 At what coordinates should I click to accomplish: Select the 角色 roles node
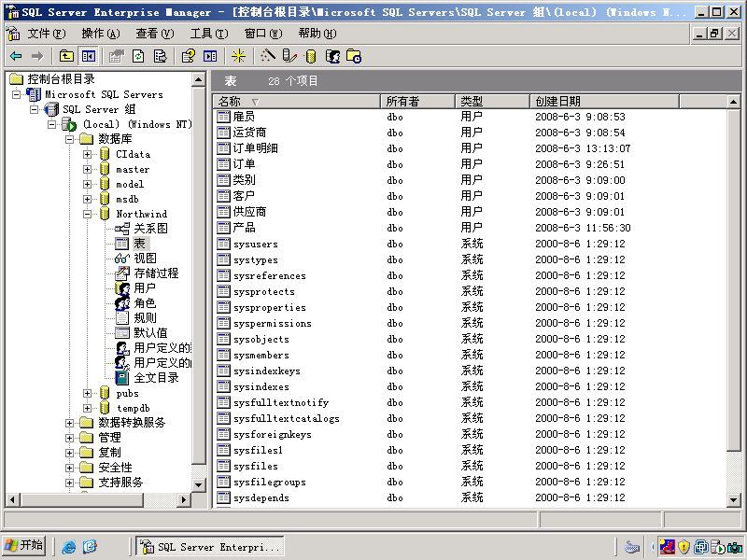click(x=145, y=302)
